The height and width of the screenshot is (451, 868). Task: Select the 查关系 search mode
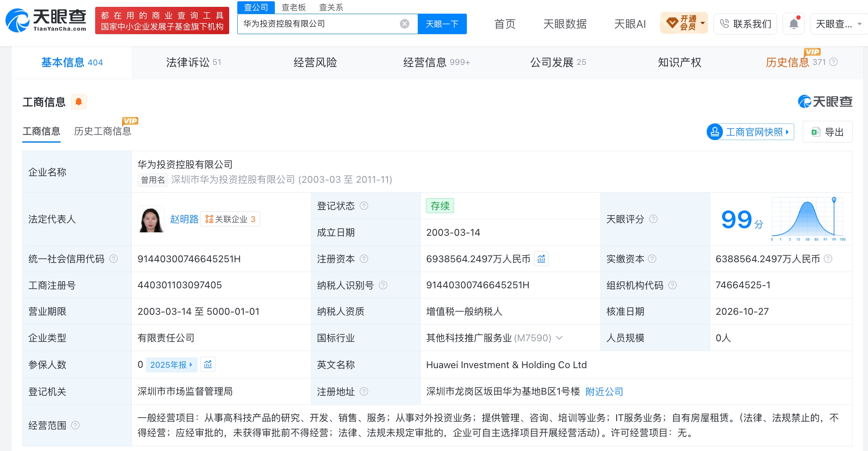(x=331, y=7)
